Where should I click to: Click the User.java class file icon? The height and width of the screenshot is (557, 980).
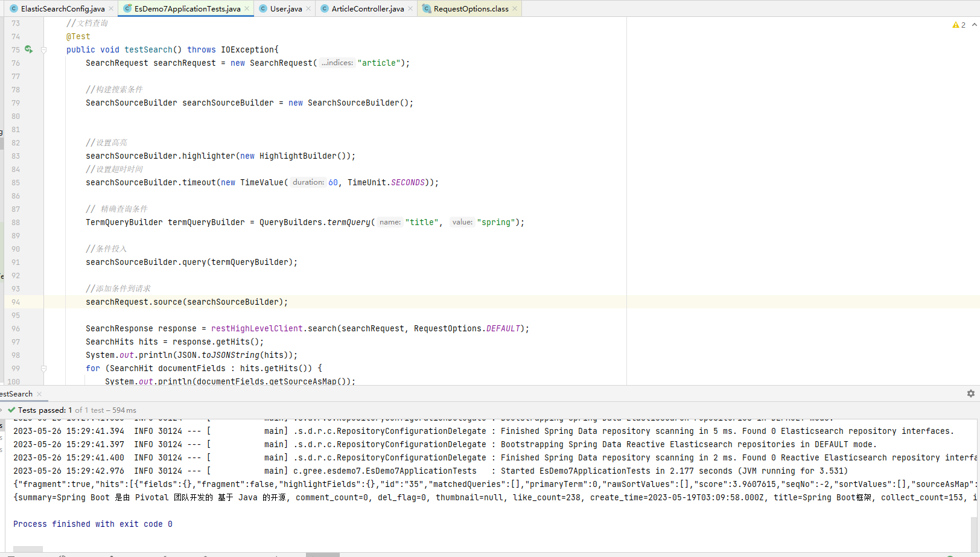point(263,8)
